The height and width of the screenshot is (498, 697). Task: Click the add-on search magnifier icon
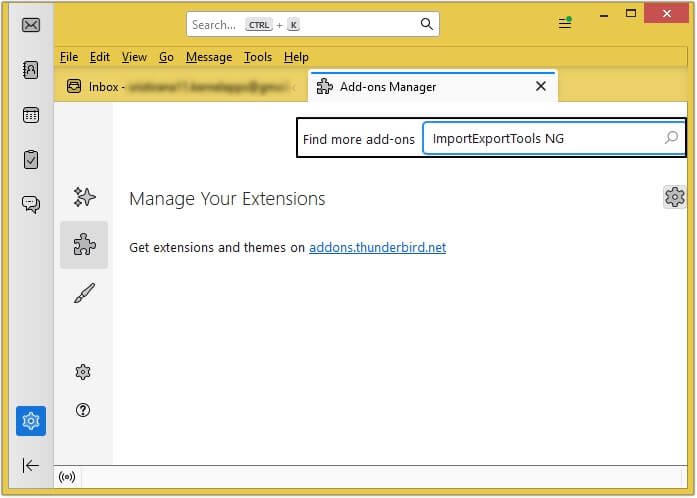pyautogui.click(x=671, y=137)
